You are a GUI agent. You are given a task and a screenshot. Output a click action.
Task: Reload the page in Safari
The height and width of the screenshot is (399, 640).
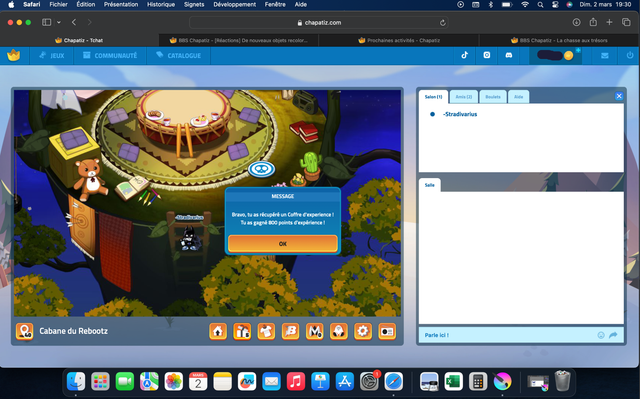(442, 23)
